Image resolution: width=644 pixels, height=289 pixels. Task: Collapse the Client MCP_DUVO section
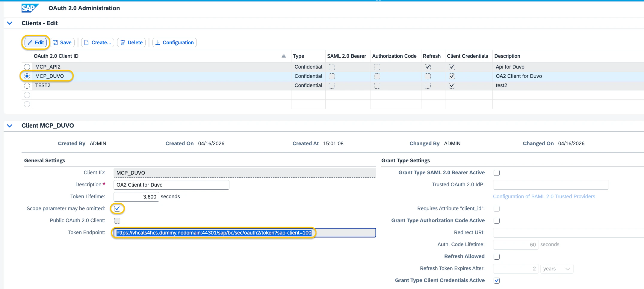tap(10, 125)
